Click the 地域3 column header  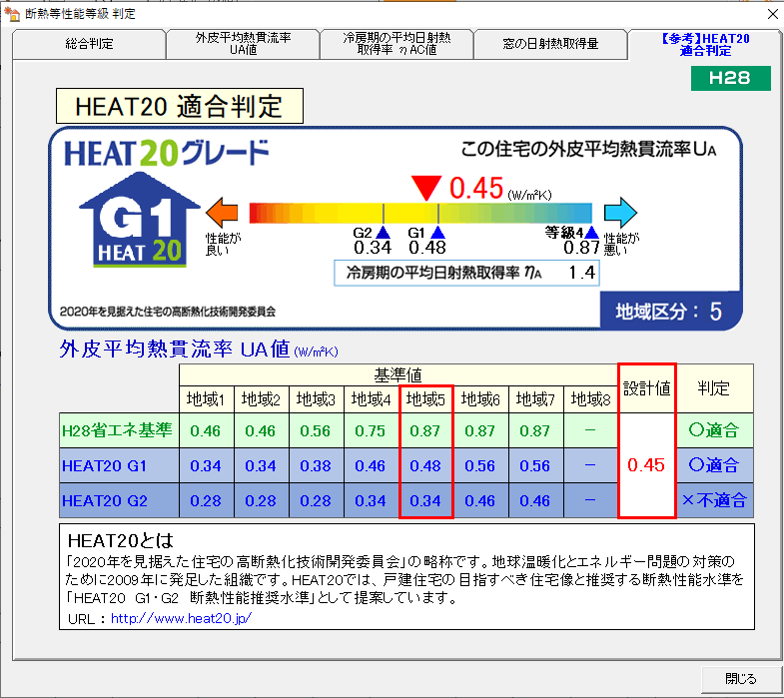pos(316,399)
